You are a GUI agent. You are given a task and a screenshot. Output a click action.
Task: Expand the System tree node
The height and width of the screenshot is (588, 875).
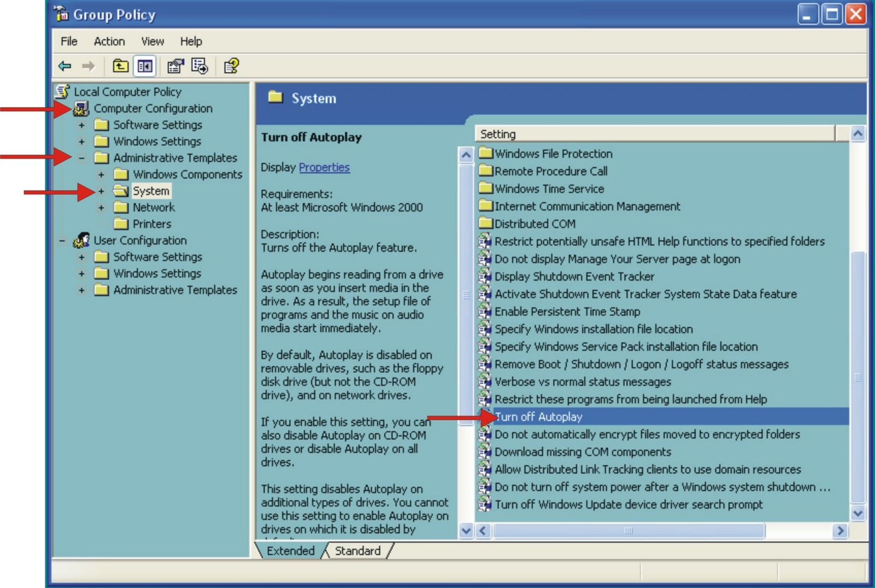[x=101, y=191]
